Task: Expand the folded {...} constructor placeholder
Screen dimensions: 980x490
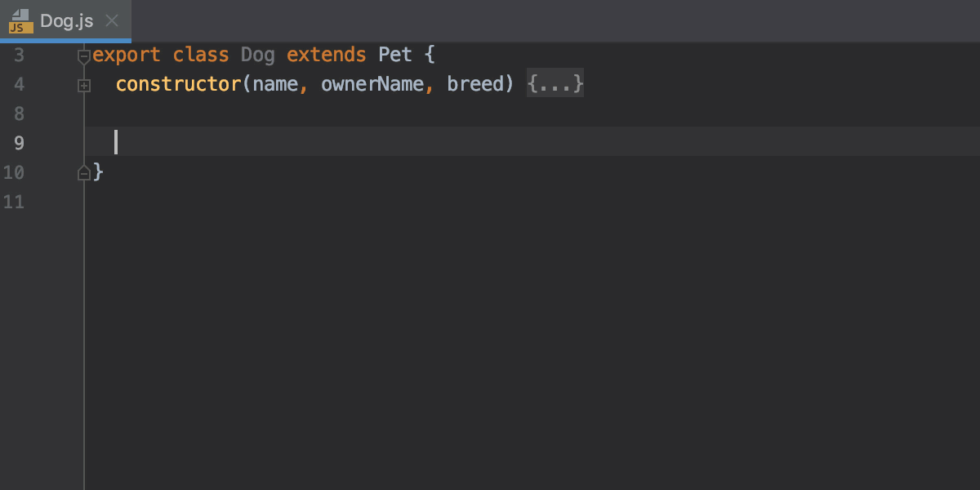Action: pos(555,82)
